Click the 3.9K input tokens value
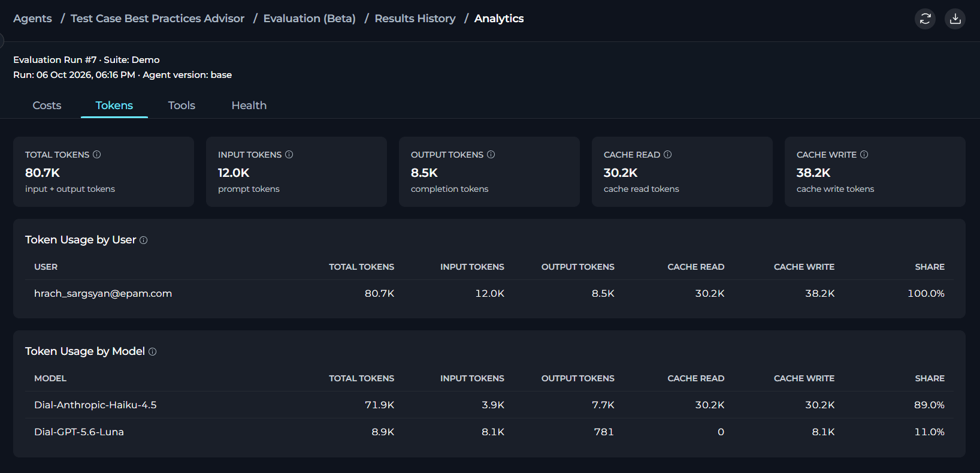This screenshot has height=473, width=980. tap(493, 405)
